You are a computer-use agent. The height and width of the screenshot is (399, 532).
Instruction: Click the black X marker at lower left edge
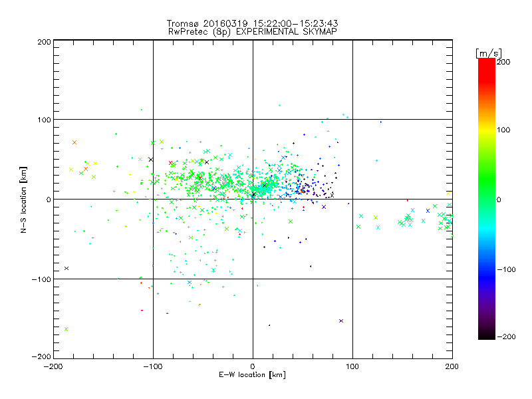[x=66, y=269]
